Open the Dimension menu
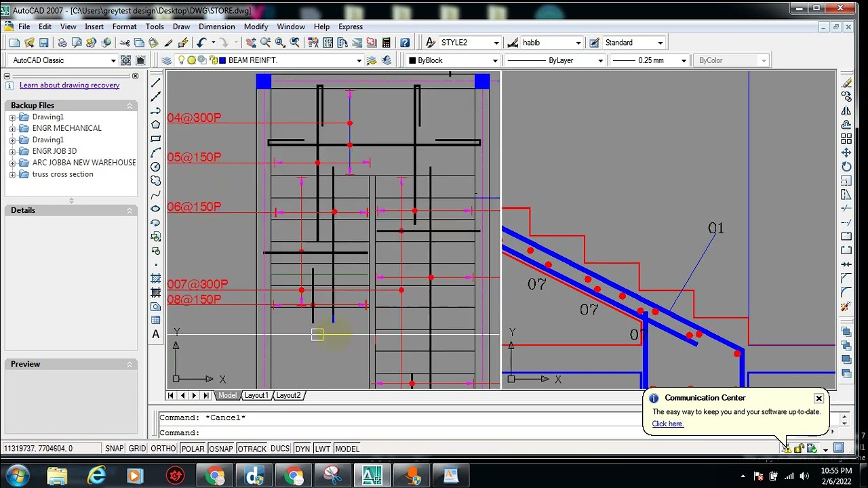The image size is (868, 488). (217, 26)
